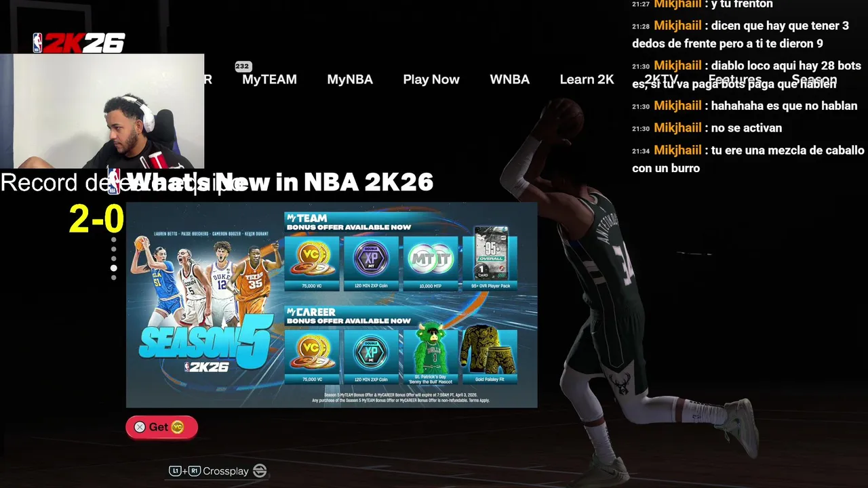Click chat message 'y tu frenton'

(703, 5)
